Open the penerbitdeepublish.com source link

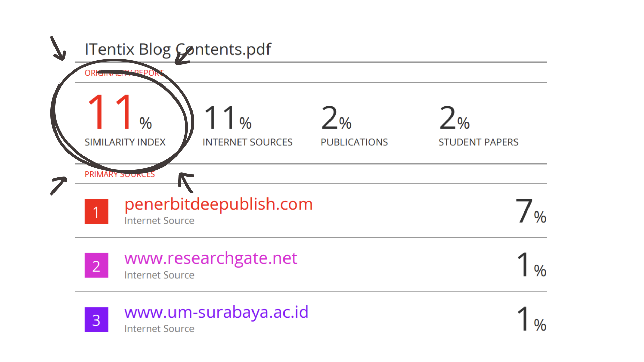tap(218, 204)
